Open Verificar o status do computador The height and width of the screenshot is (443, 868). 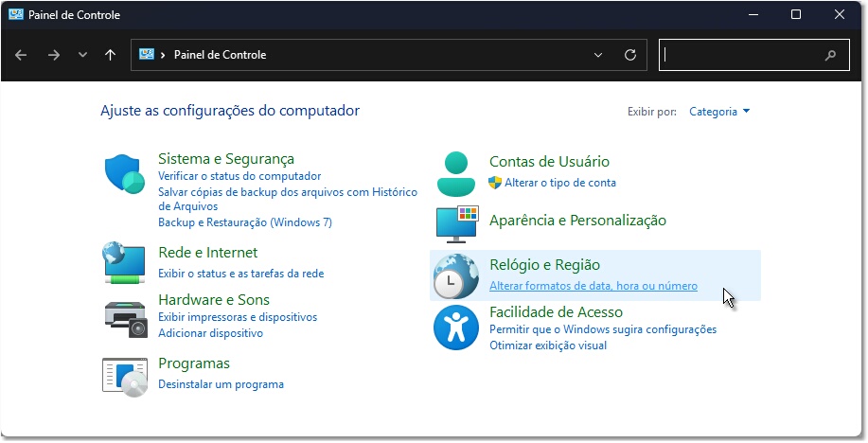click(x=239, y=176)
